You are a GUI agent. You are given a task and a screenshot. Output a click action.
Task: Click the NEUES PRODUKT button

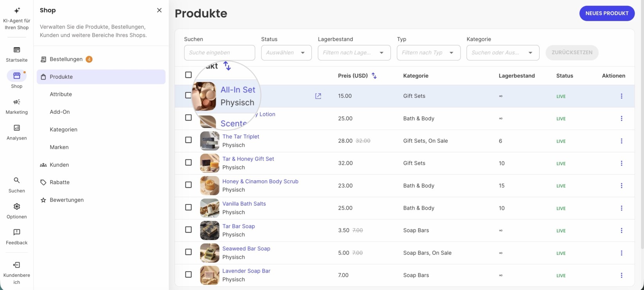coord(607,13)
